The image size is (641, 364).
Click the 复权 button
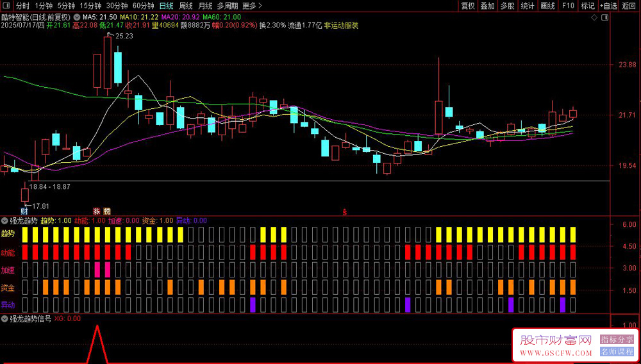coord(468,6)
